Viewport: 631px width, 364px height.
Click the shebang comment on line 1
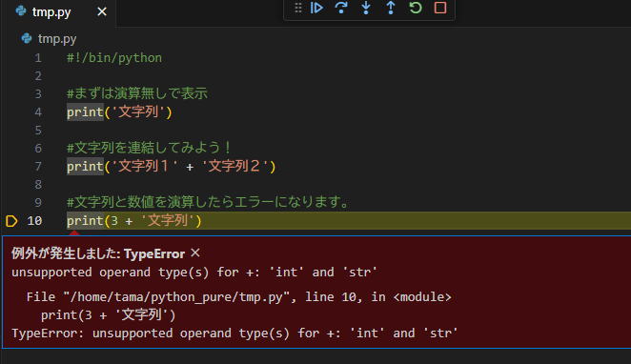[114, 58]
